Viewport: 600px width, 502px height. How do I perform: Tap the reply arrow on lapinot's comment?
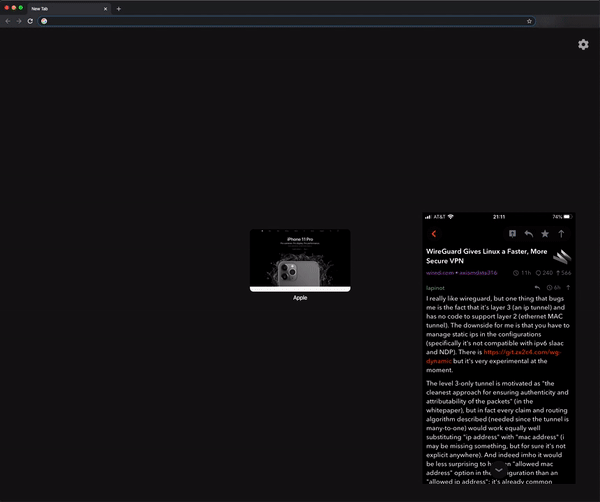pyautogui.click(x=537, y=287)
